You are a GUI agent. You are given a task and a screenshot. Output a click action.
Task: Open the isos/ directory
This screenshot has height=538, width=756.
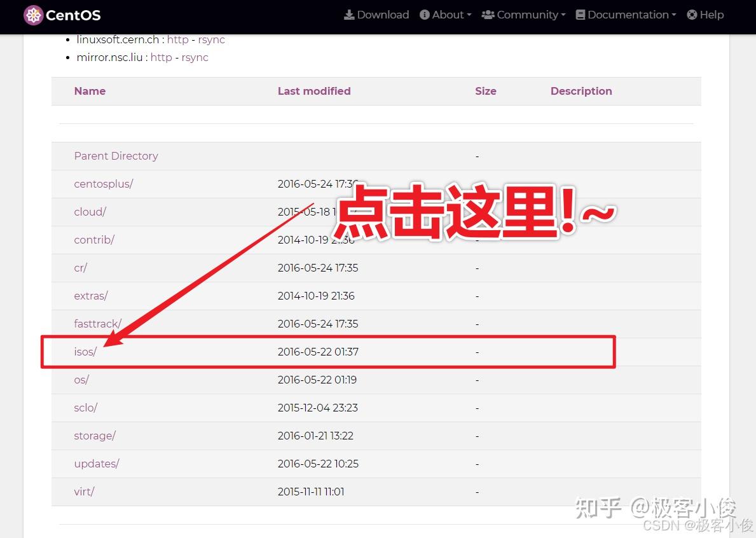(85, 352)
